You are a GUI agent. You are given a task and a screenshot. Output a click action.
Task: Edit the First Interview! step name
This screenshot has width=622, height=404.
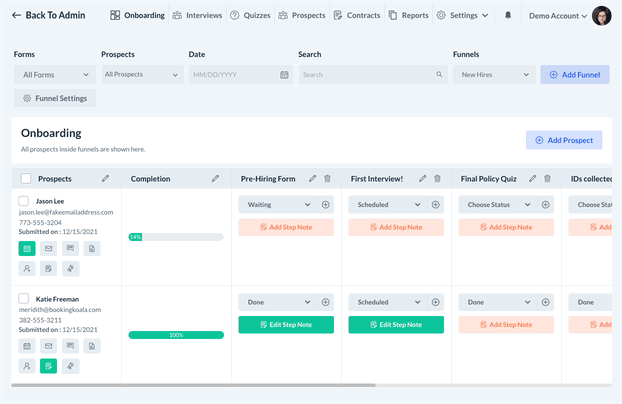click(x=422, y=179)
